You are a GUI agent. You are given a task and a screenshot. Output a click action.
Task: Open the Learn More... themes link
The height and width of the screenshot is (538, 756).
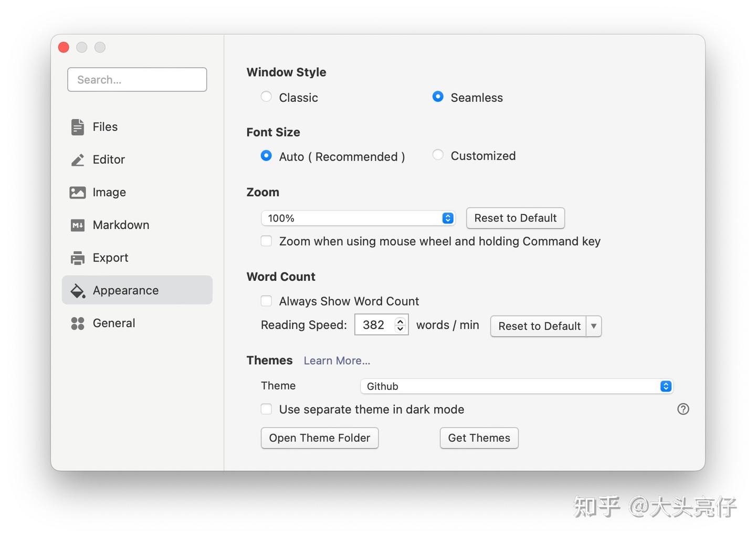pos(337,361)
